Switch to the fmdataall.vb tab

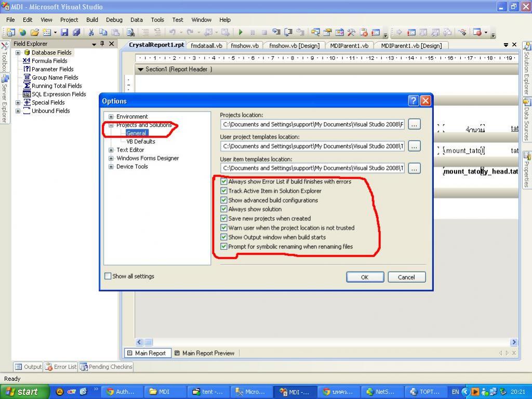click(x=206, y=46)
